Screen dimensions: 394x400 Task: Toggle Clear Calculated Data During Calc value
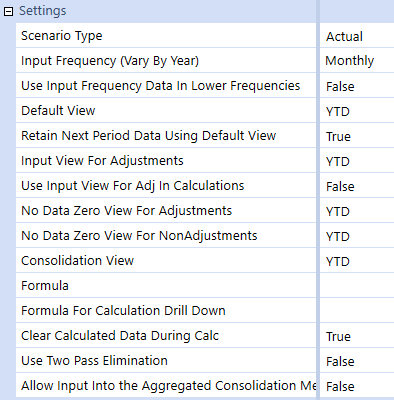click(x=357, y=336)
